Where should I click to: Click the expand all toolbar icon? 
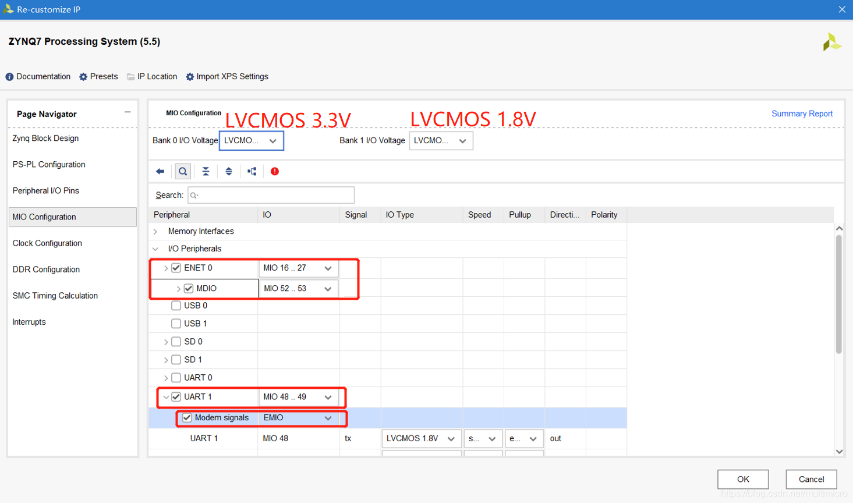[x=229, y=172]
